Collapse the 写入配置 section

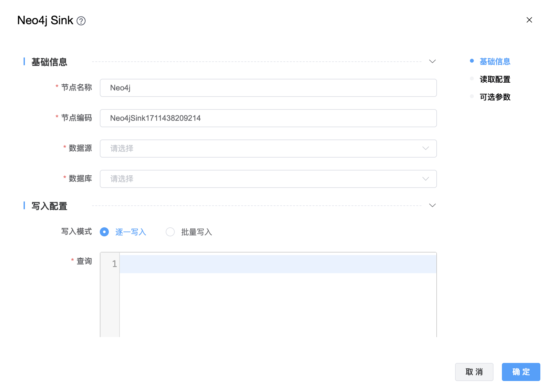point(432,205)
